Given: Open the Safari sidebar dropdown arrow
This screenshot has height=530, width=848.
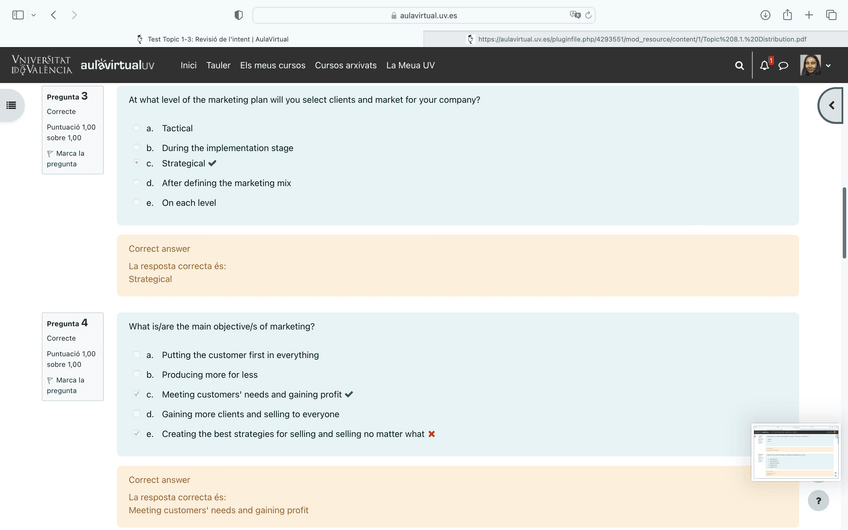Looking at the screenshot, I should tap(33, 15).
